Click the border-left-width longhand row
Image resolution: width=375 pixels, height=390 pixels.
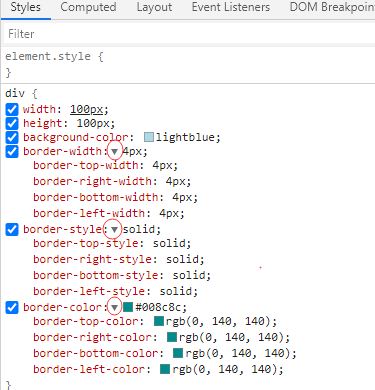[109, 213]
